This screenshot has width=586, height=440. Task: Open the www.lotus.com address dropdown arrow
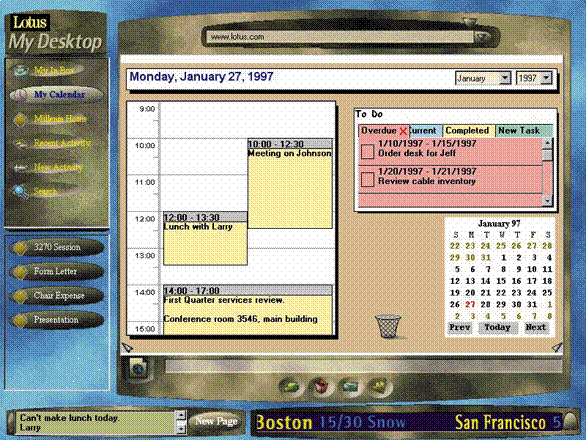pos(482,37)
